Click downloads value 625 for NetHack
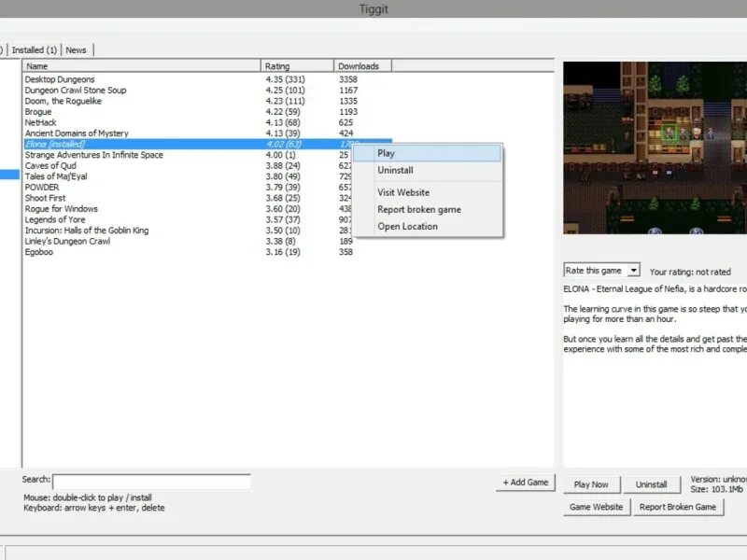This screenshot has width=747, height=560. point(345,122)
